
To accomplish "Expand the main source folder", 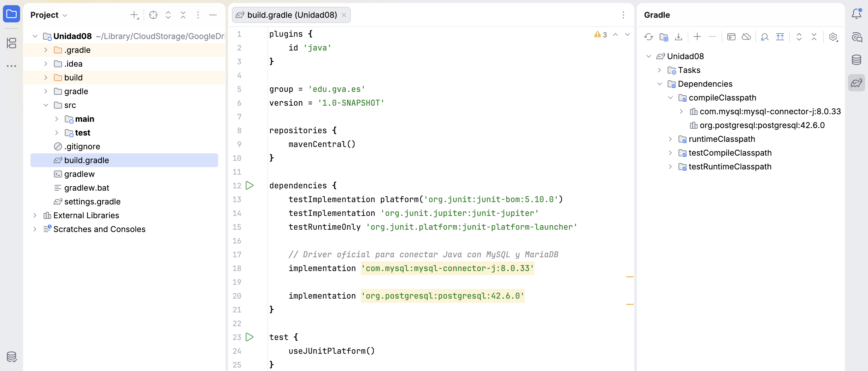I will (57, 119).
